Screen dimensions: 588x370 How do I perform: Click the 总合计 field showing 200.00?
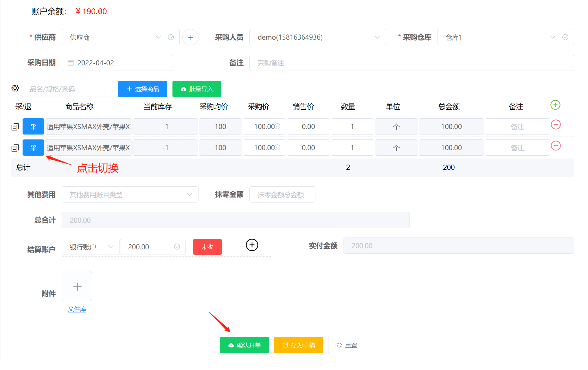tap(236, 220)
